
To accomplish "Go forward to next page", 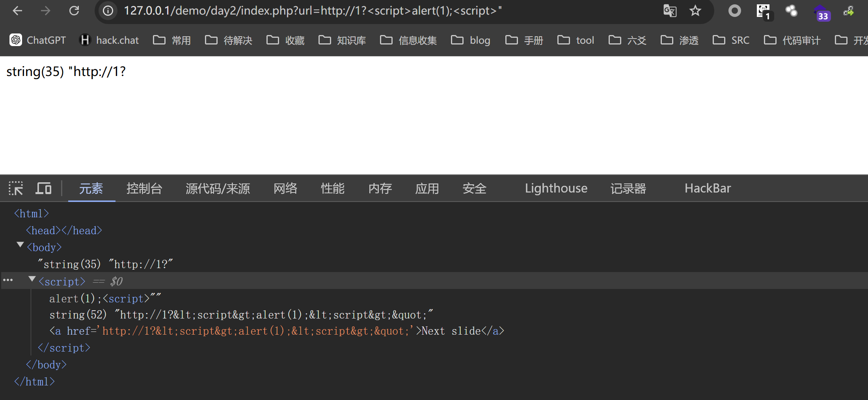I will tap(46, 11).
